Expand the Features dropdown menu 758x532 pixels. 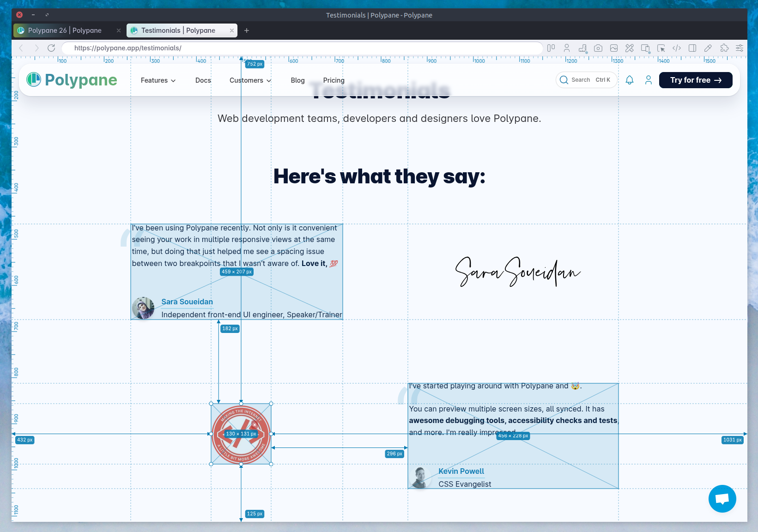coord(158,80)
